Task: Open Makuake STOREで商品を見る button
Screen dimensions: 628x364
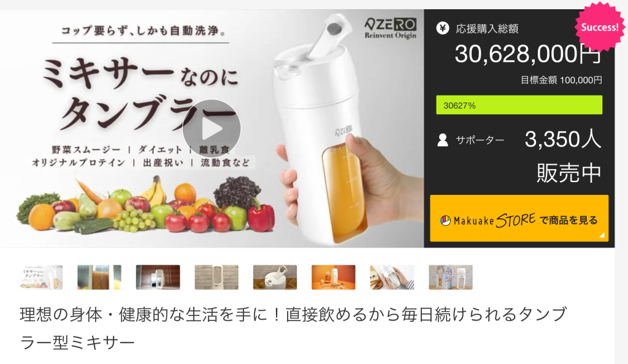Action: coord(519,218)
